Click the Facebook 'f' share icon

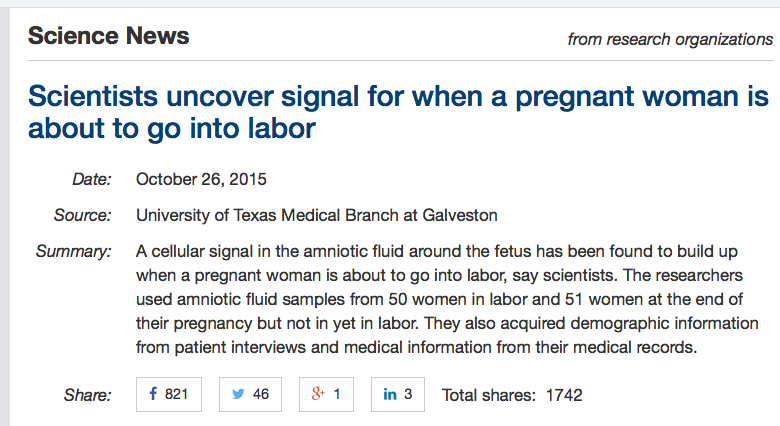click(153, 394)
